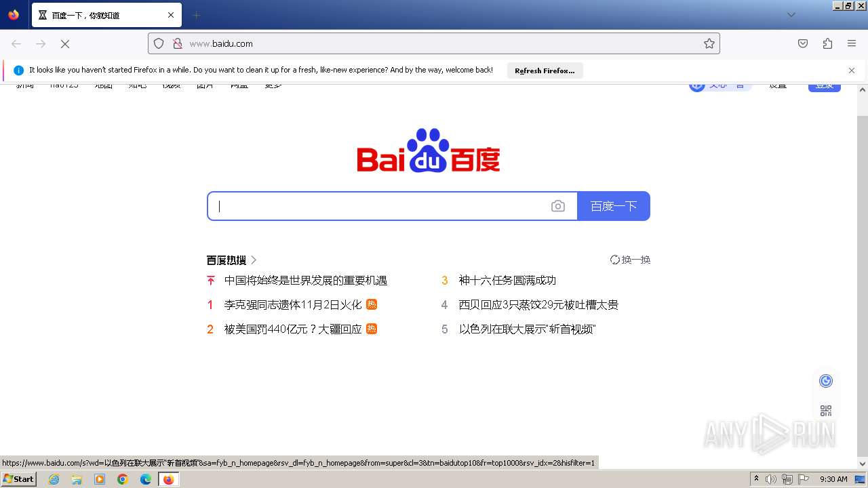Click the show desktop button
This screenshot has height=488, width=868.
(861, 479)
